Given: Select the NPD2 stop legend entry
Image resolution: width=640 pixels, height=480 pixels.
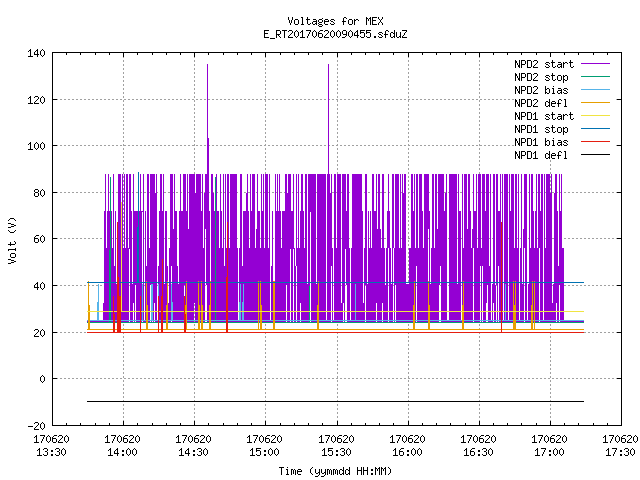Looking at the screenshot, I should (x=541, y=77).
